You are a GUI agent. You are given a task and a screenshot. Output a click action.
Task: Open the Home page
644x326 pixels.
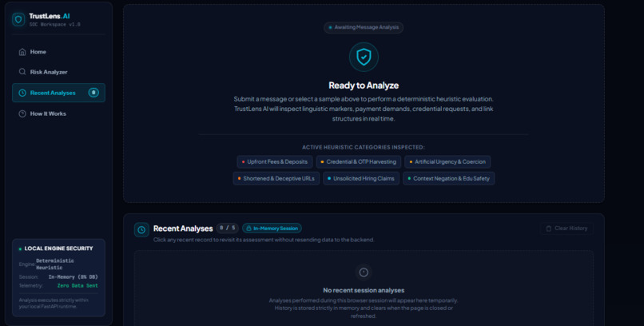coord(58,52)
